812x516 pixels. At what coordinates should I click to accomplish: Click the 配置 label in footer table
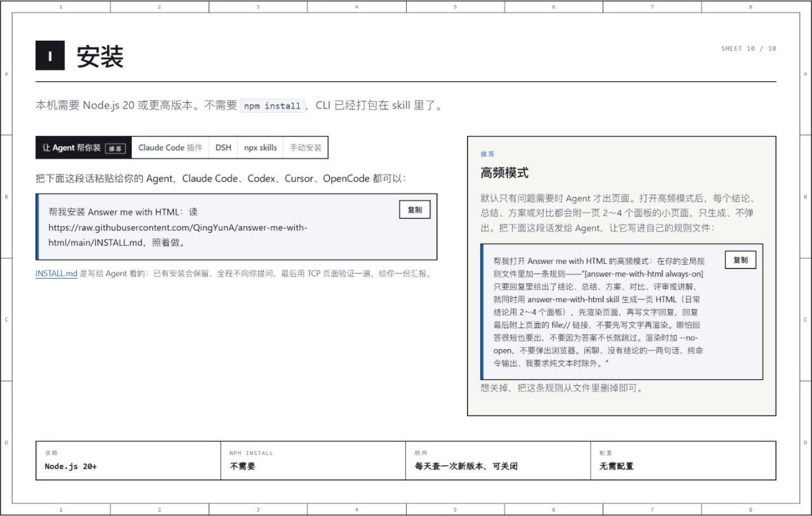(606, 453)
